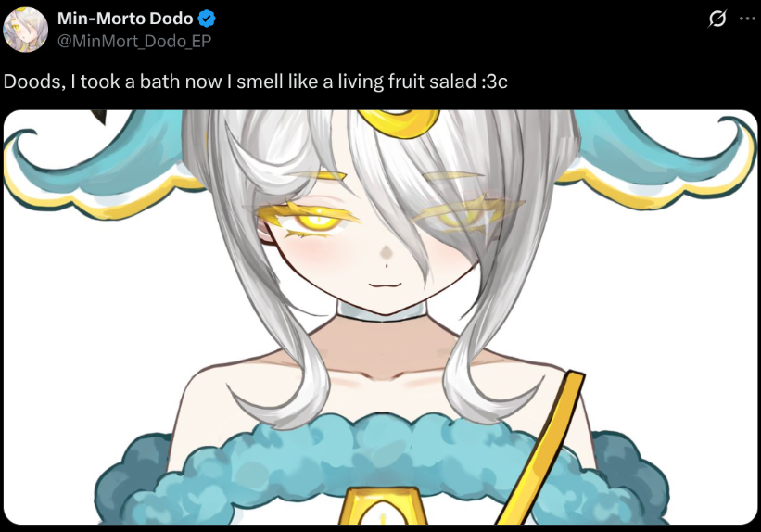Click the word "Doods" in the tweet
This screenshot has width=761, height=532.
pos(27,82)
